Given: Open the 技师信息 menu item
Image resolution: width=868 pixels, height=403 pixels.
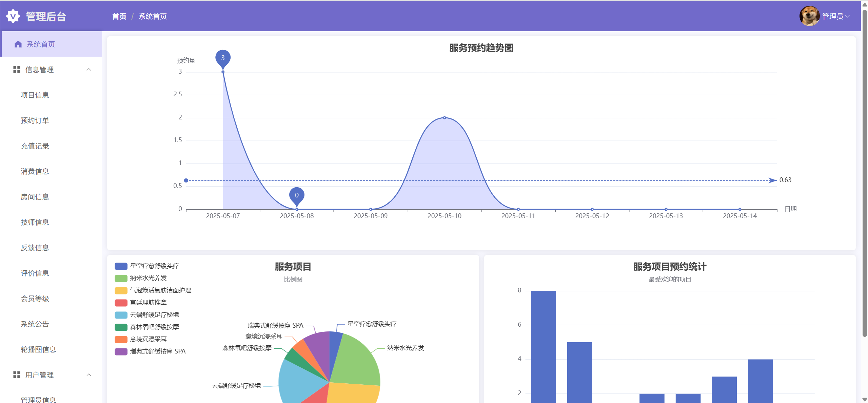Looking at the screenshot, I should click(x=35, y=222).
